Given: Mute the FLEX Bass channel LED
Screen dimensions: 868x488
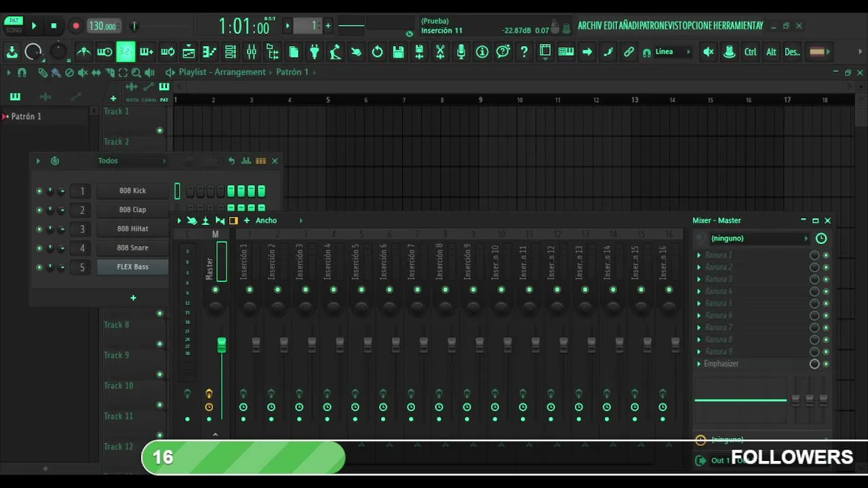Looking at the screenshot, I should click(39, 267).
